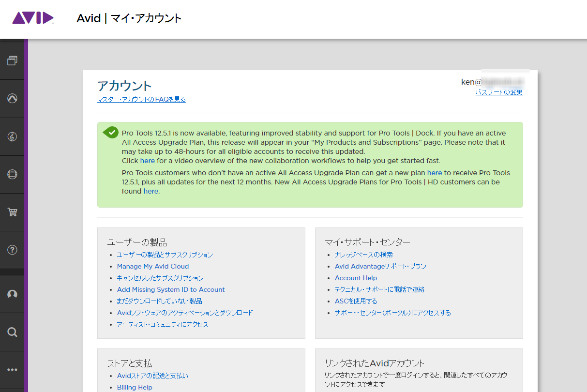Open the マスター・アカウントのFAQを見る link
The height and width of the screenshot is (392, 587).
141,100
